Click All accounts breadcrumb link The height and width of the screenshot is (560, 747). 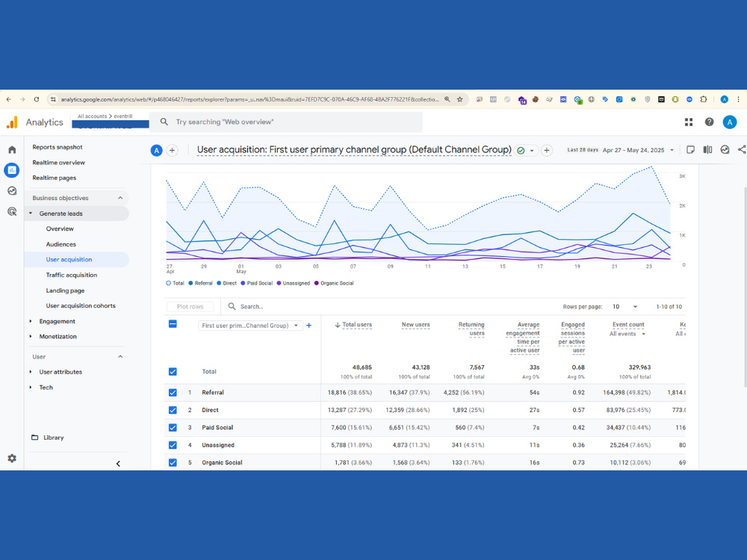(x=92, y=116)
